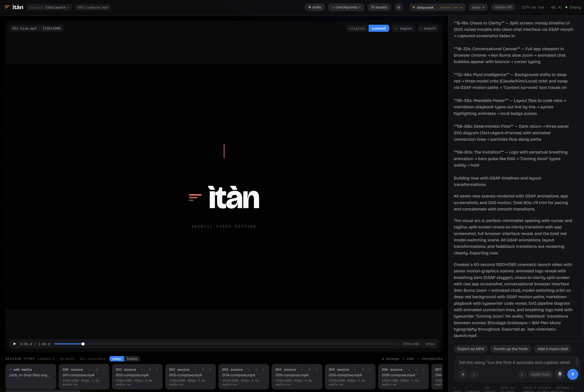Toggle hands-free mode
Image resolution: width=584 pixels, height=392 pixels.
tap(541, 375)
